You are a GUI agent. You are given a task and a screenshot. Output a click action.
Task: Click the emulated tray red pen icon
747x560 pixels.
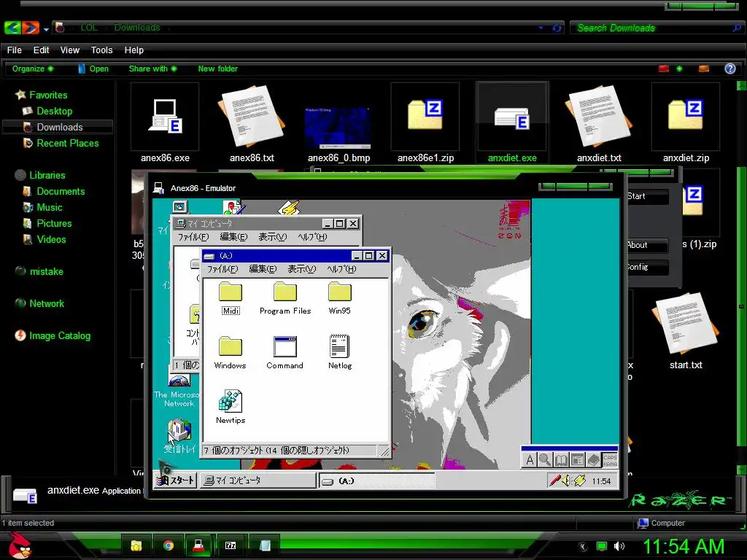coord(554,481)
